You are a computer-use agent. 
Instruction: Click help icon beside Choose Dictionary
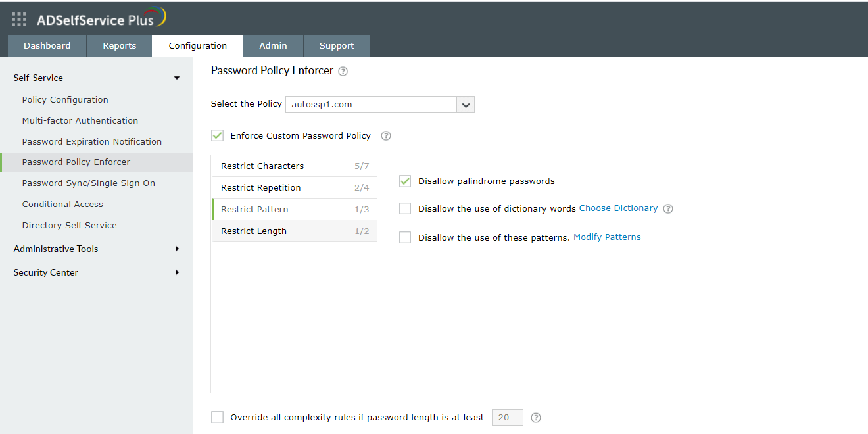click(668, 209)
